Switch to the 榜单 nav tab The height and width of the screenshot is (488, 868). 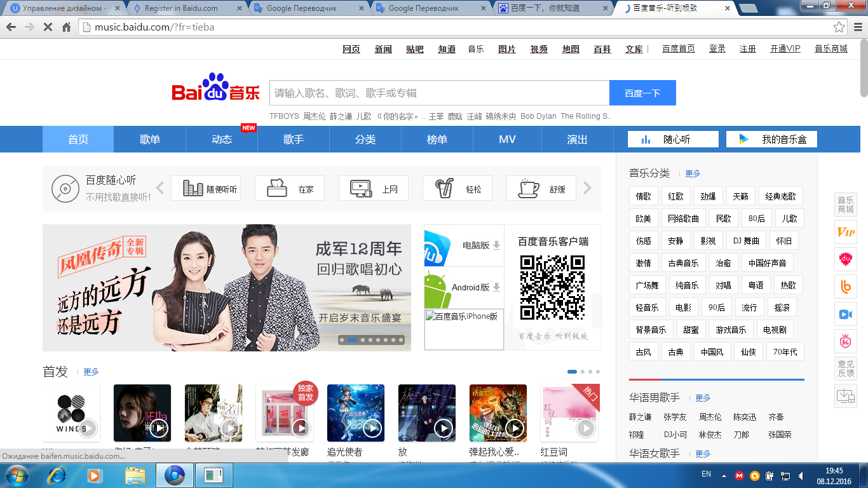(x=437, y=139)
